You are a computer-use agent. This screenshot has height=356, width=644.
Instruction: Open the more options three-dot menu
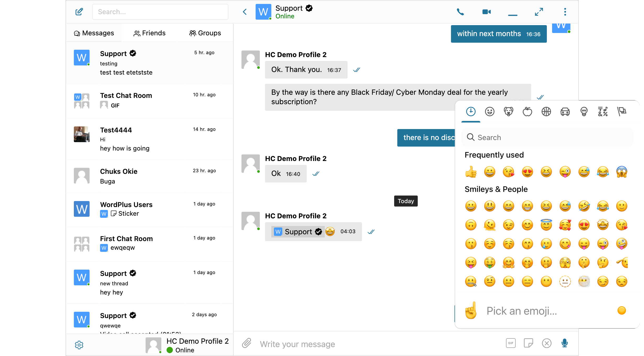(565, 12)
